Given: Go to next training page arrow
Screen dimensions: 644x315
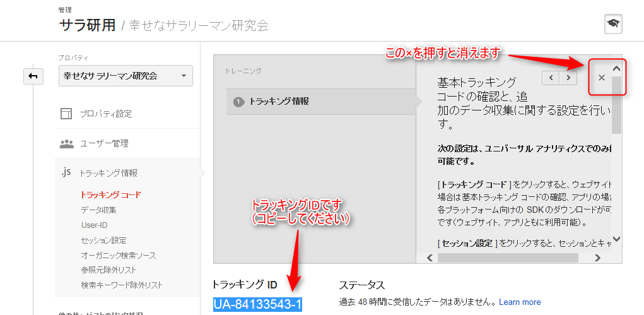Looking at the screenshot, I should click(x=568, y=77).
